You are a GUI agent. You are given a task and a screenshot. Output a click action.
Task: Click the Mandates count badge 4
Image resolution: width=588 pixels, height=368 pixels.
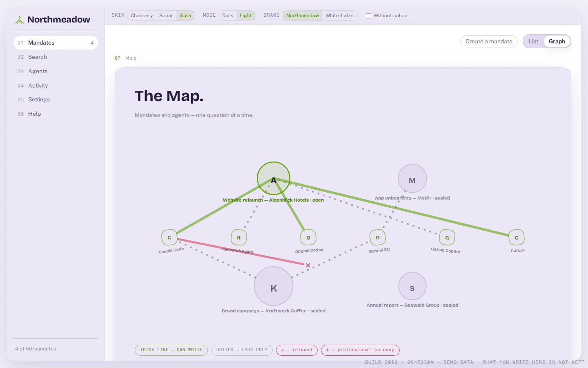92,43
